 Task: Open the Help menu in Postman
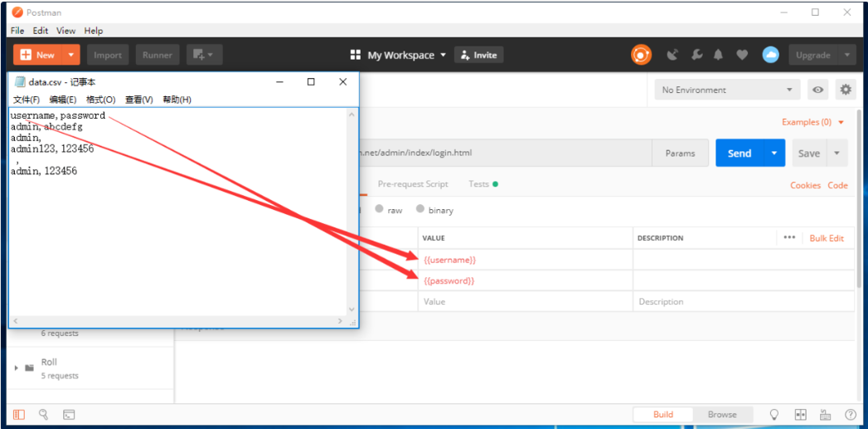[94, 31]
